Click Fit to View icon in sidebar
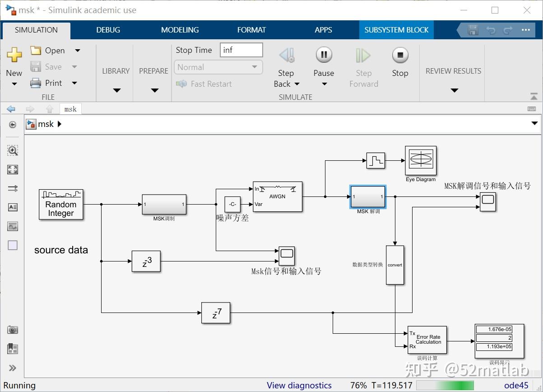The width and height of the screenshot is (543, 392). point(13,170)
